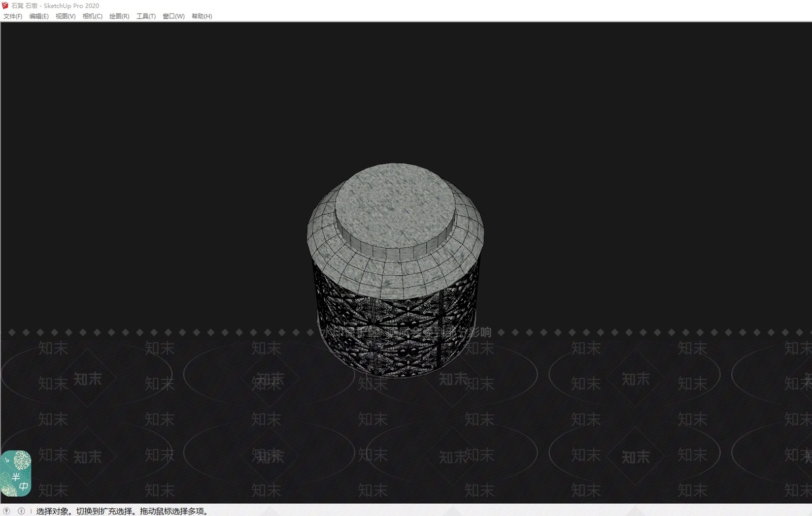Click the status text 选择对象。切换到扩充选择。
The image size is (812, 516).
pos(87,511)
